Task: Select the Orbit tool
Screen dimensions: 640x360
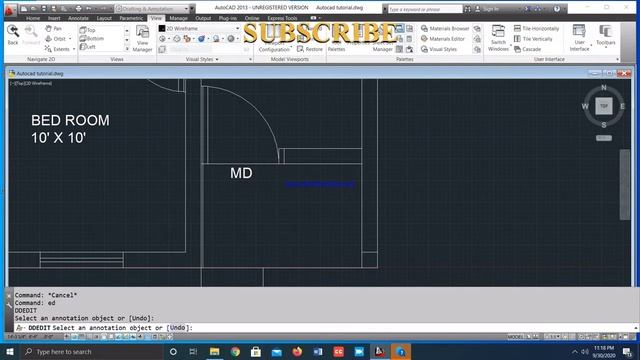Action: (56, 39)
